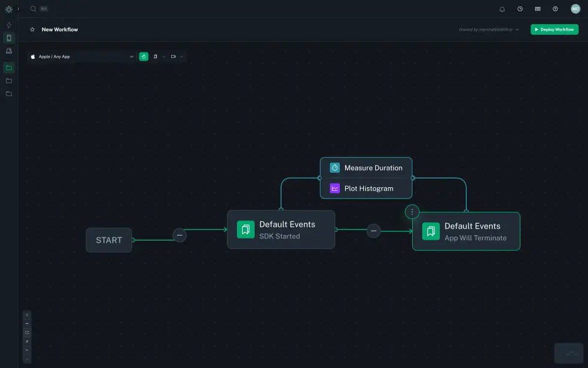
Task: Select the device/phone icon in sidebar
Action: point(9,38)
